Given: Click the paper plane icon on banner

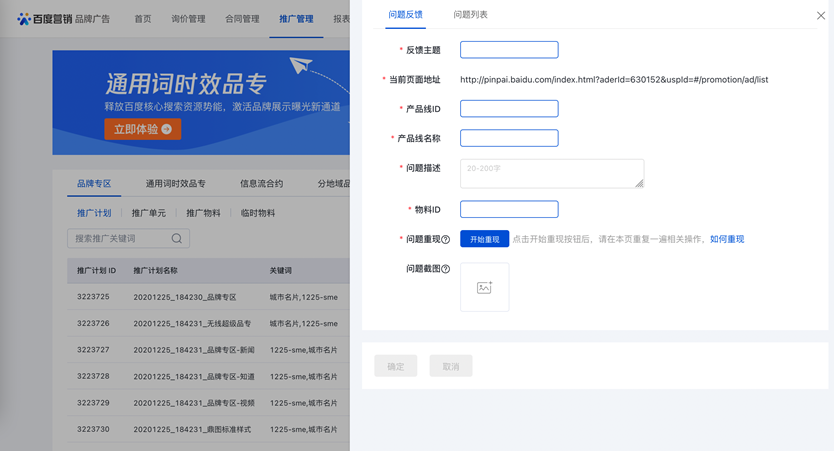Looking at the screenshot, I should (301, 66).
